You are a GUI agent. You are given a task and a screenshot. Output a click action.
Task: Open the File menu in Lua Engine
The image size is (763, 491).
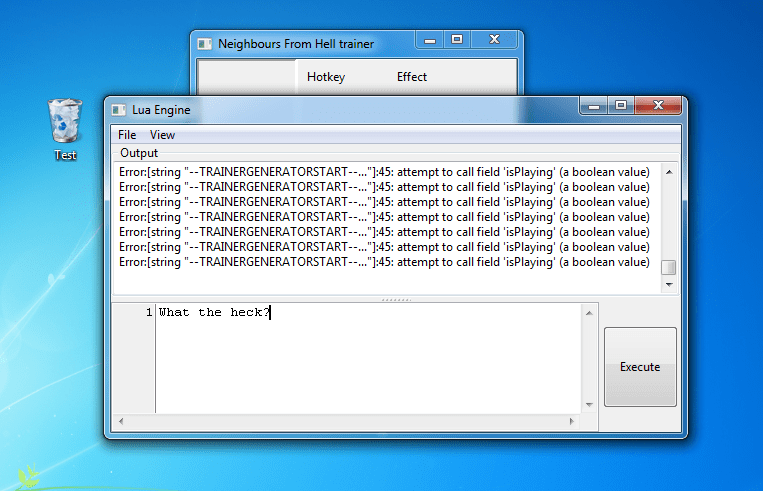click(x=127, y=135)
